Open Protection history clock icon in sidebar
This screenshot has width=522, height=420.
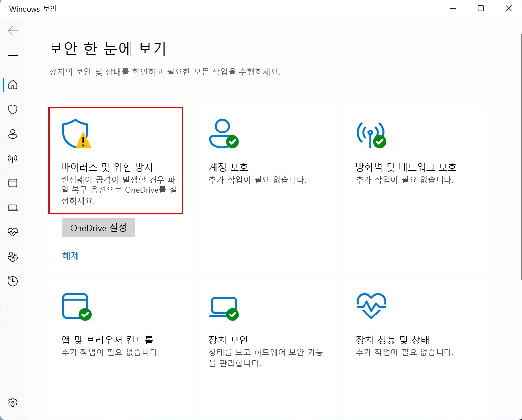point(13,281)
